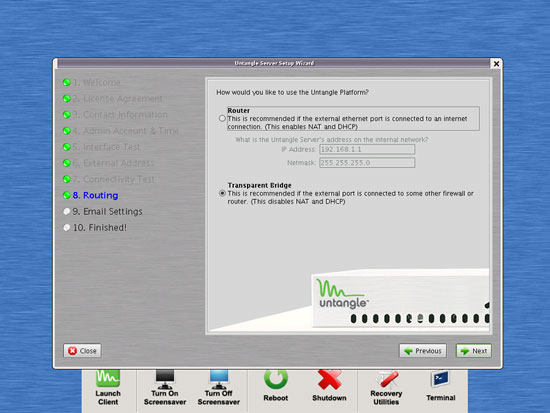Select step 5. Interface Test
The height and width of the screenshot is (413, 550).
pos(102,147)
